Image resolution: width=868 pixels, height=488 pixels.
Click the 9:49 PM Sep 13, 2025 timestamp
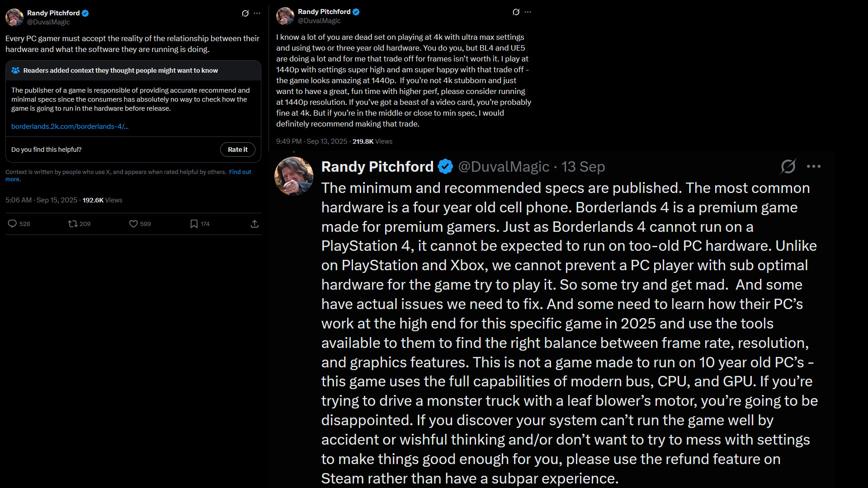(x=311, y=141)
